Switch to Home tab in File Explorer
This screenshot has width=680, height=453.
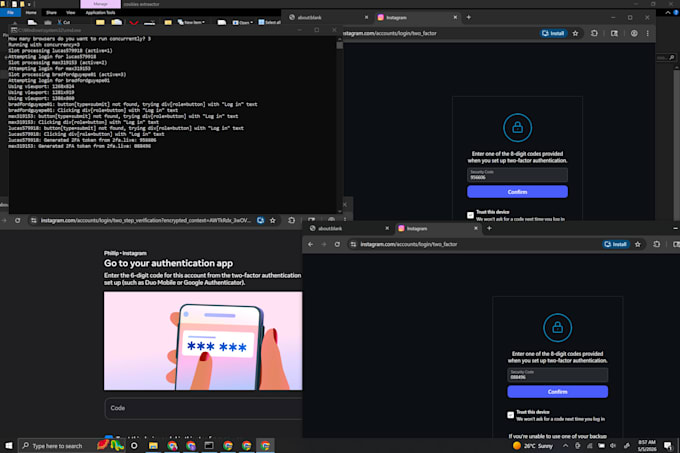click(31, 13)
